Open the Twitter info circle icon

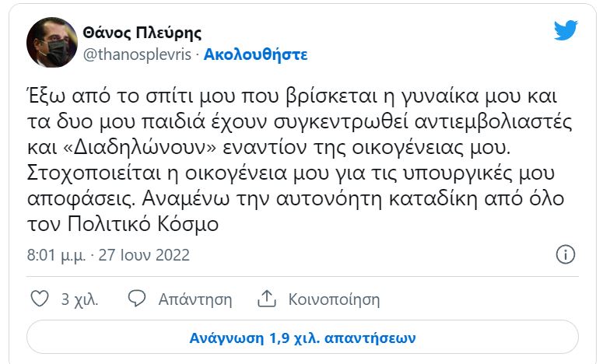[x=566, y=254]
